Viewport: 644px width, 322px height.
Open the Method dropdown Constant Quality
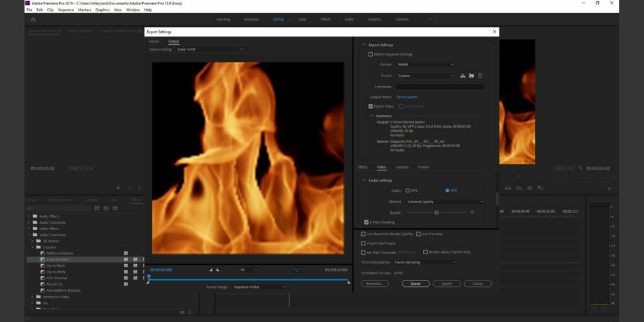[445, 202]
